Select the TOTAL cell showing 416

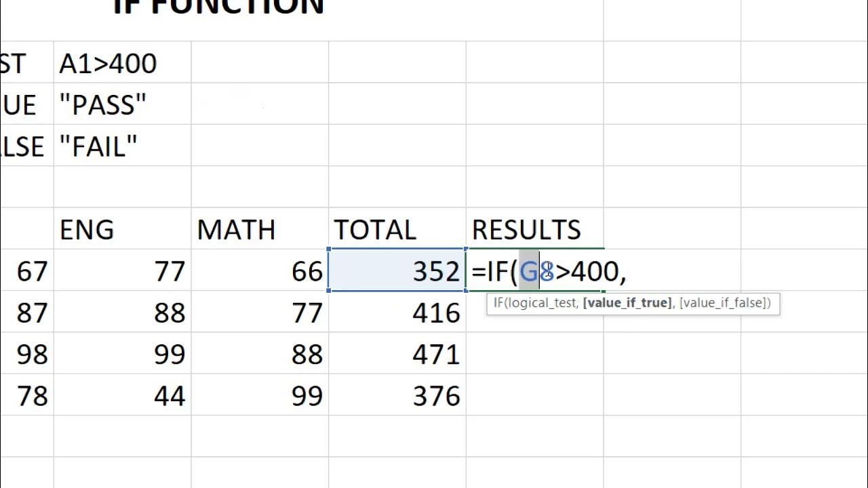click(397, 312)
